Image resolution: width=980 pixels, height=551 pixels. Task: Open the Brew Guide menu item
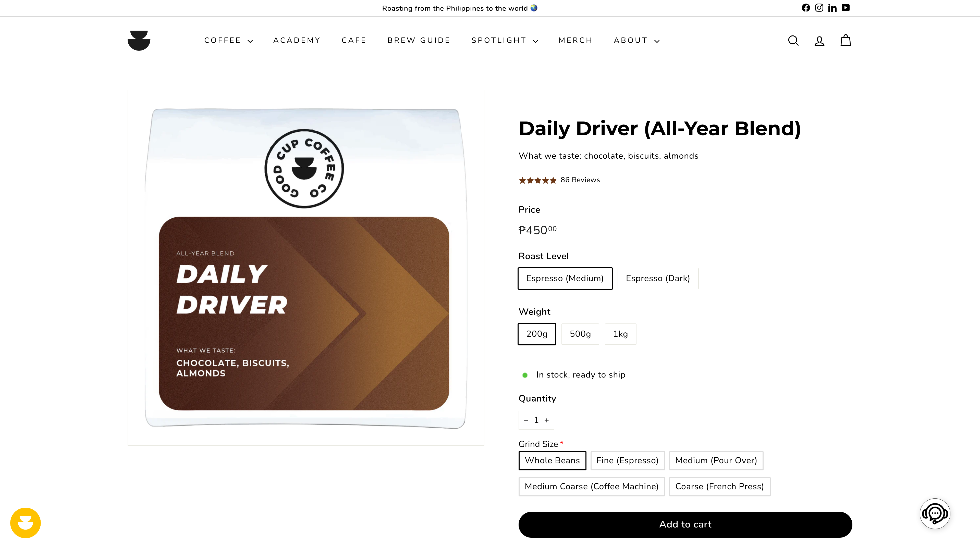(419, 40)
